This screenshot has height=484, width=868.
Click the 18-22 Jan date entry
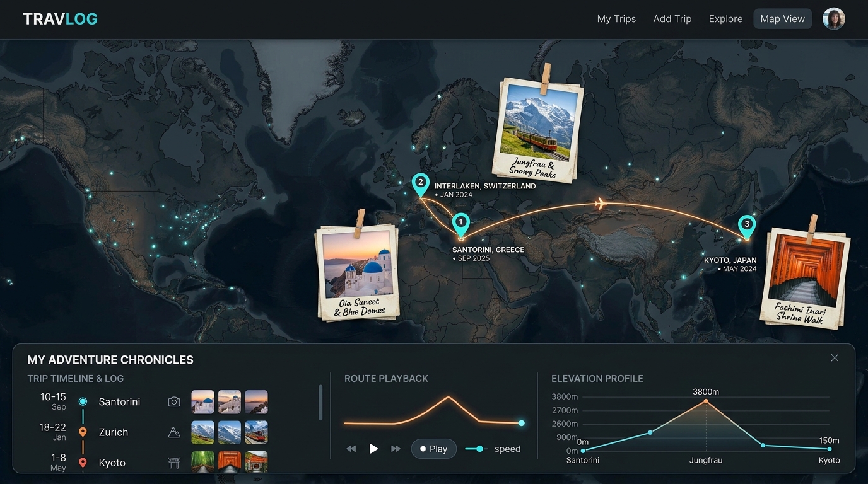pyautogui.click(x=54, y=431)
